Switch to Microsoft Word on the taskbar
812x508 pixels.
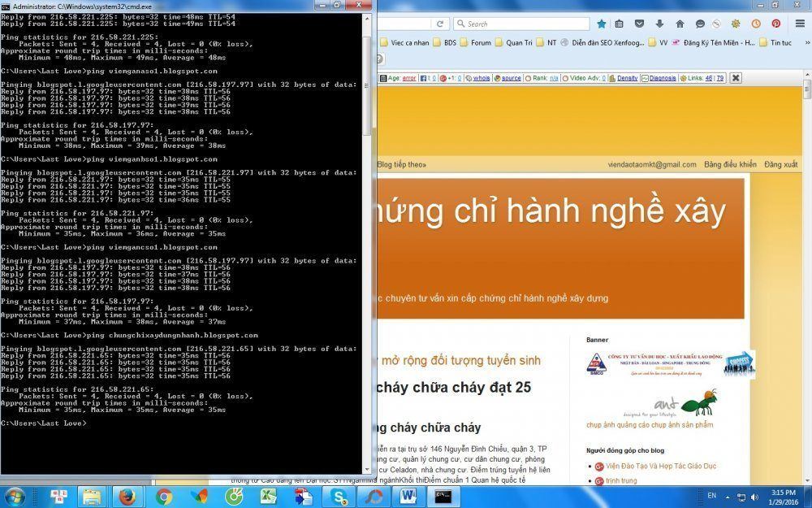pyautogui.click(x=408, y=497)
